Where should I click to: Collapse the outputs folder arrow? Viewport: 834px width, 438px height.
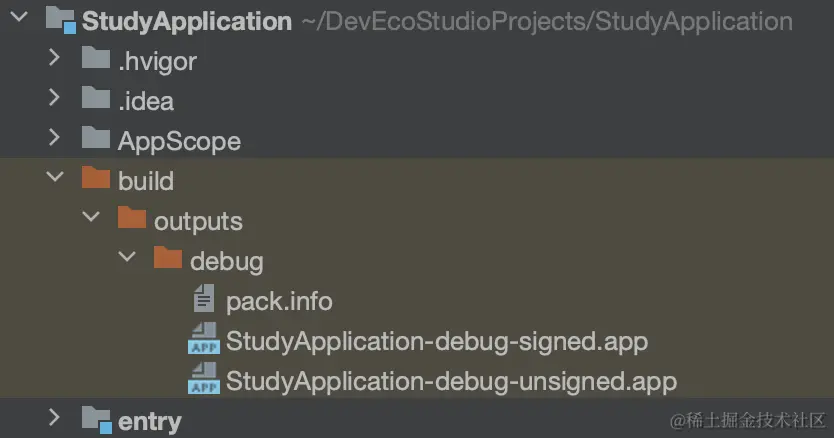click(x=91, y=220)
